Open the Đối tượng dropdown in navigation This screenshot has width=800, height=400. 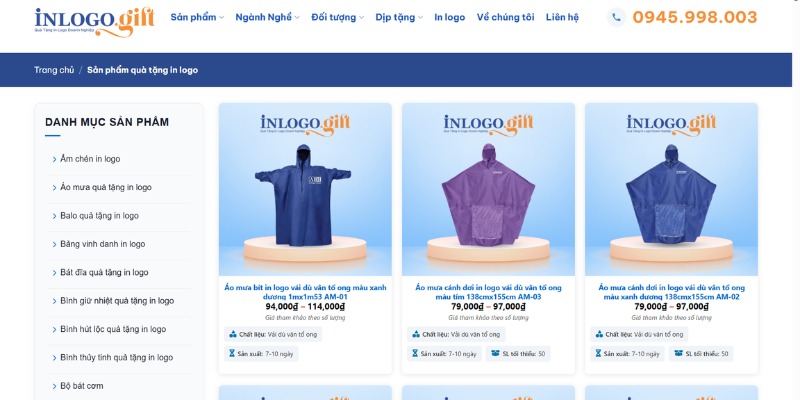coord(337,17)
